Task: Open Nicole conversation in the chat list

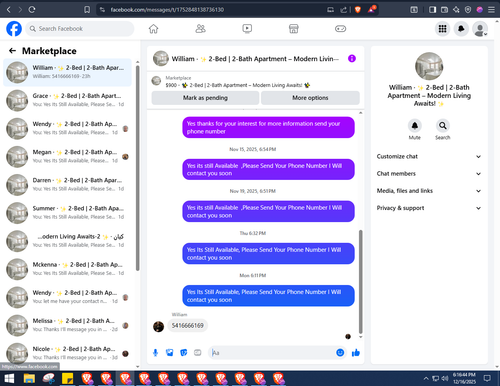Action: (67, 354)
